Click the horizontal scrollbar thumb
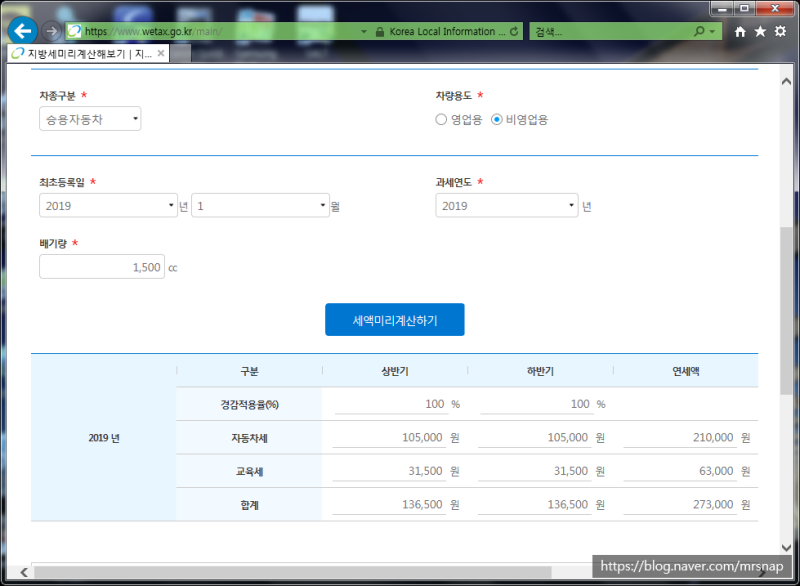Screen dimensions: 800x586 pyautogui.click(x=293, y=572)
